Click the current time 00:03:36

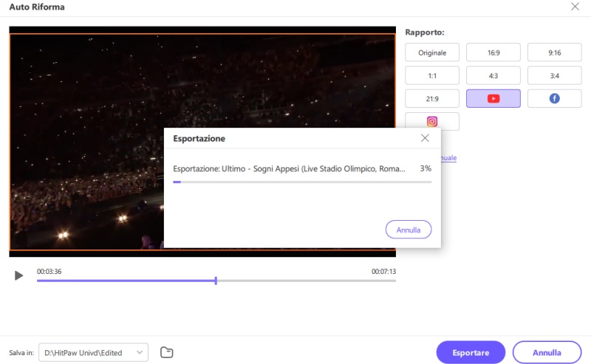tap(49, 271)
